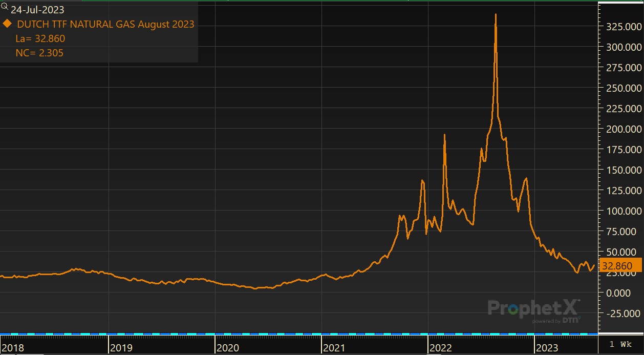Image resolution: width=644 pixels, height=355 pixels.
Task: Click the 2019 year marker on time axis
Action: pyautogui.click(x=121, y=348)
